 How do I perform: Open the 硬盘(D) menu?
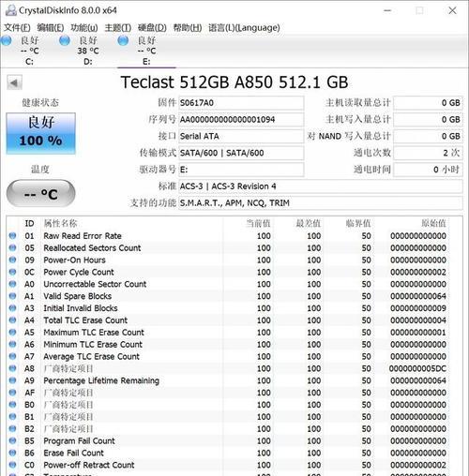[152, 28]
